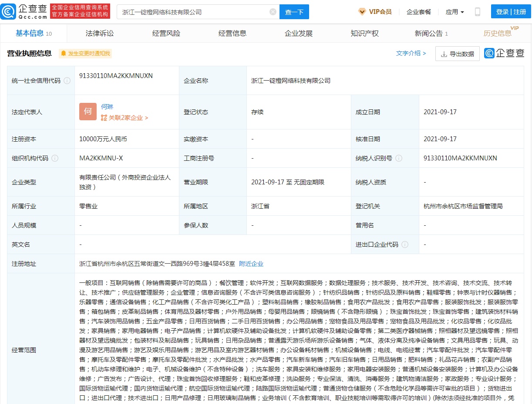
Task: Open the 历史信息 VIP tab
Action: point(501,33)
